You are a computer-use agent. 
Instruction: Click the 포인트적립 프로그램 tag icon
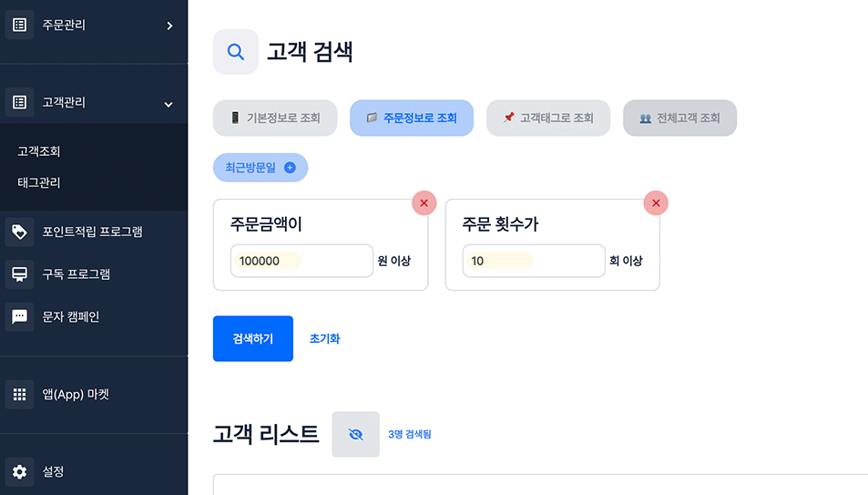point(19,232)
